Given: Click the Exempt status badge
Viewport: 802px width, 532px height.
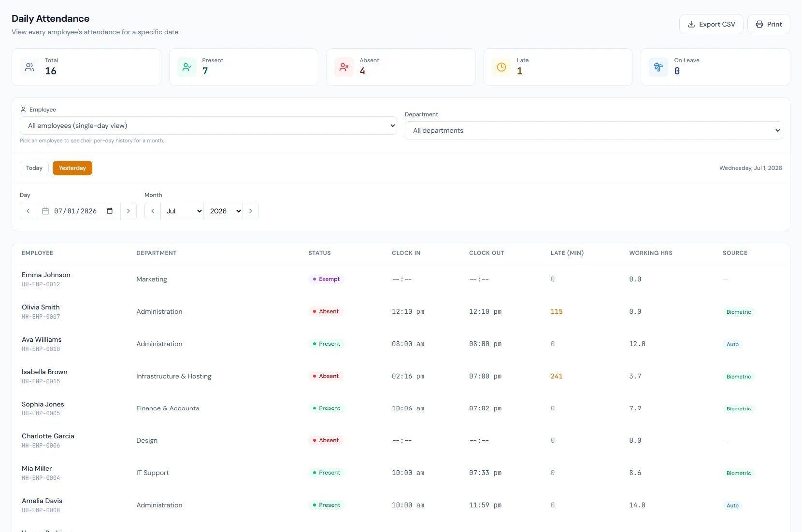Looking at the screenshot, I should (x=326, y=279).
